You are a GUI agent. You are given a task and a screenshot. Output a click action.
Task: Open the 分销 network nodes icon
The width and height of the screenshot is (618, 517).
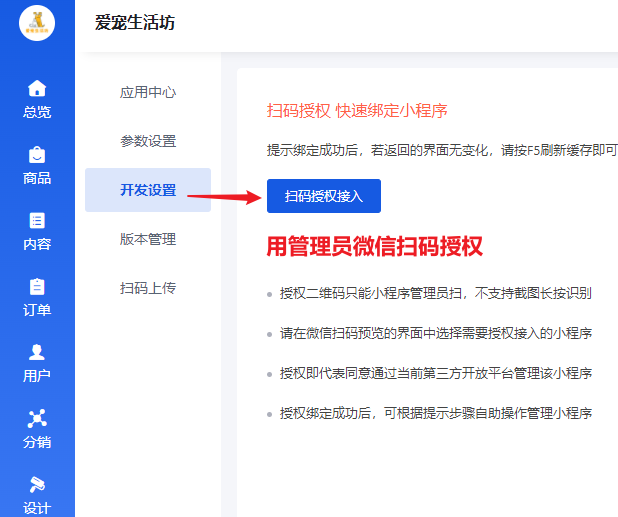(x=37, y=418)
